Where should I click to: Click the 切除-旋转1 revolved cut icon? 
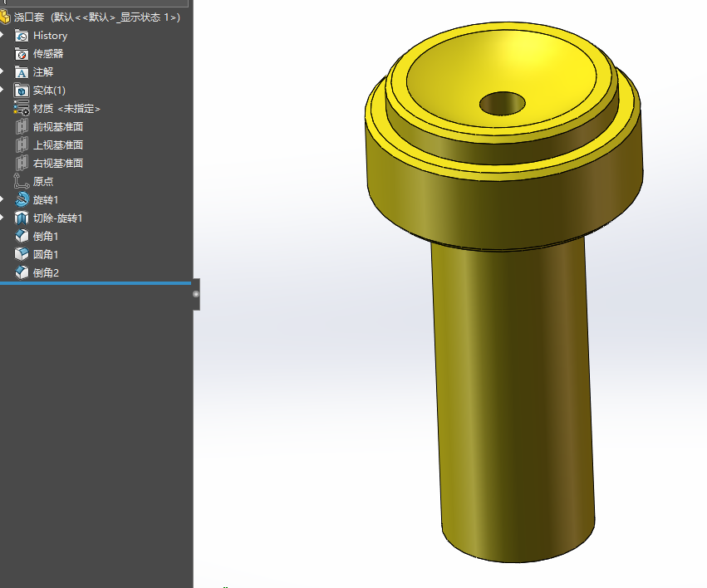point(22,218)
